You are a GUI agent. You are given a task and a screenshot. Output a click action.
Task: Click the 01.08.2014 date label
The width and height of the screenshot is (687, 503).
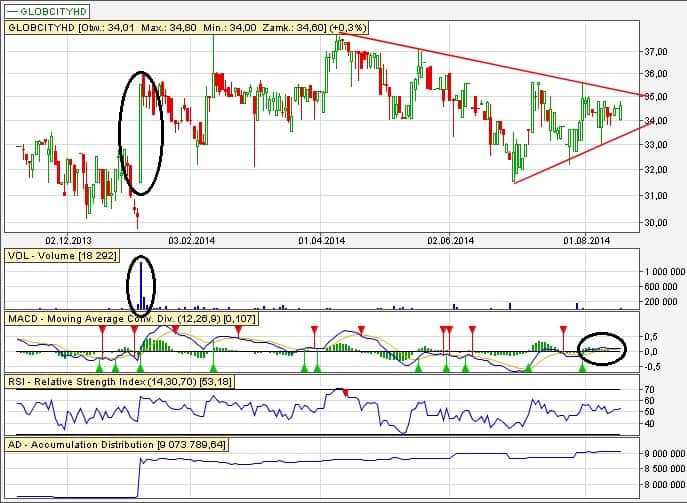pyautogui.click(x=585, y=240)
